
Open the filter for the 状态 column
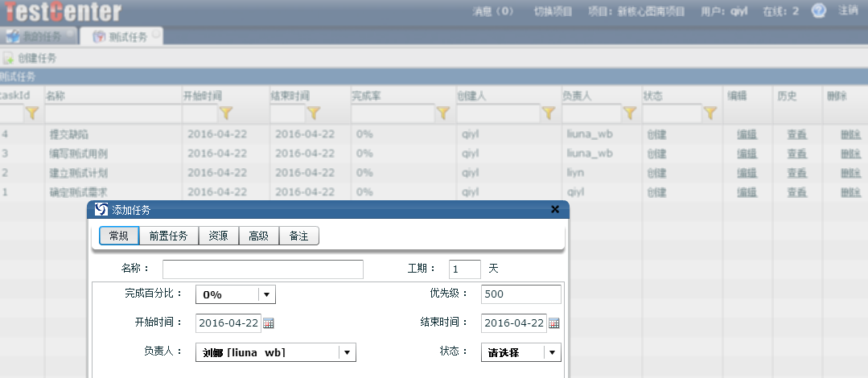coord(710,113)
